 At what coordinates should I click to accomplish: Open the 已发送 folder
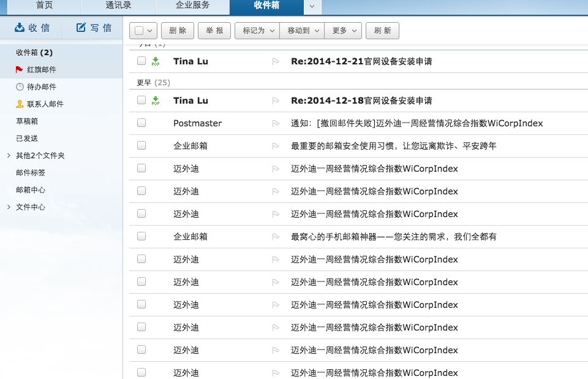(x=27, y=138)
